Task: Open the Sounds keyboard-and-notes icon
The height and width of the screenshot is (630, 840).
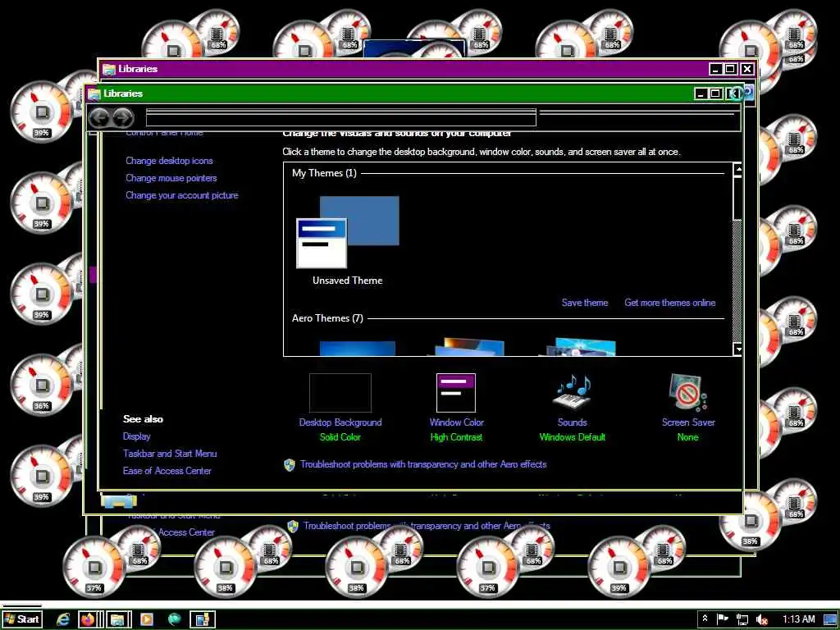Action: click(572, 393)
